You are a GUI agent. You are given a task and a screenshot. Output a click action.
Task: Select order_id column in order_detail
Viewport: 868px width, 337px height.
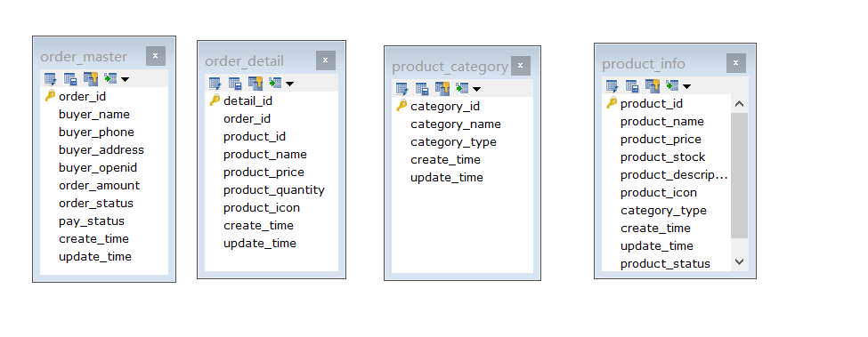[247, 119]
